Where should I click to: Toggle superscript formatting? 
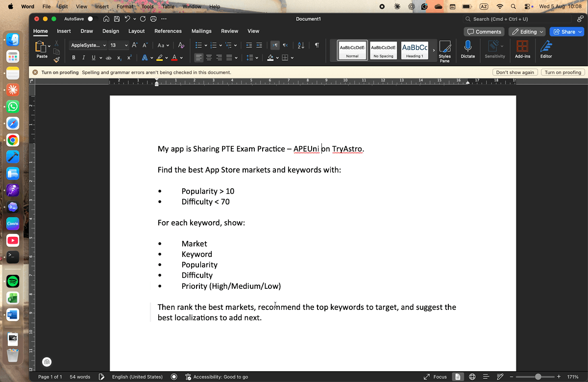pyautogui.click(x=129, y=57)
